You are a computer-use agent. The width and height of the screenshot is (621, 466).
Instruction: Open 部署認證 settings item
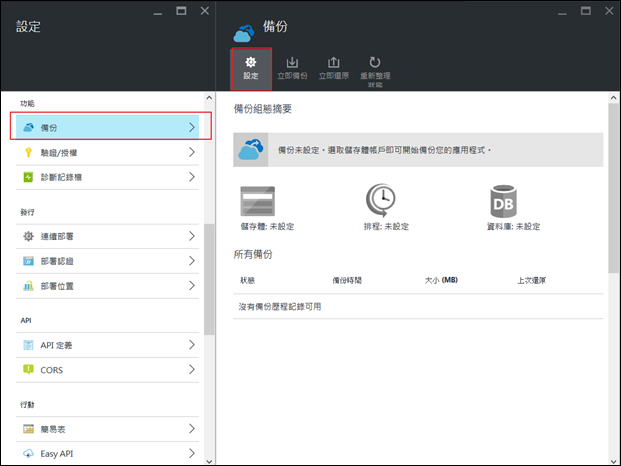coord(108,261)
